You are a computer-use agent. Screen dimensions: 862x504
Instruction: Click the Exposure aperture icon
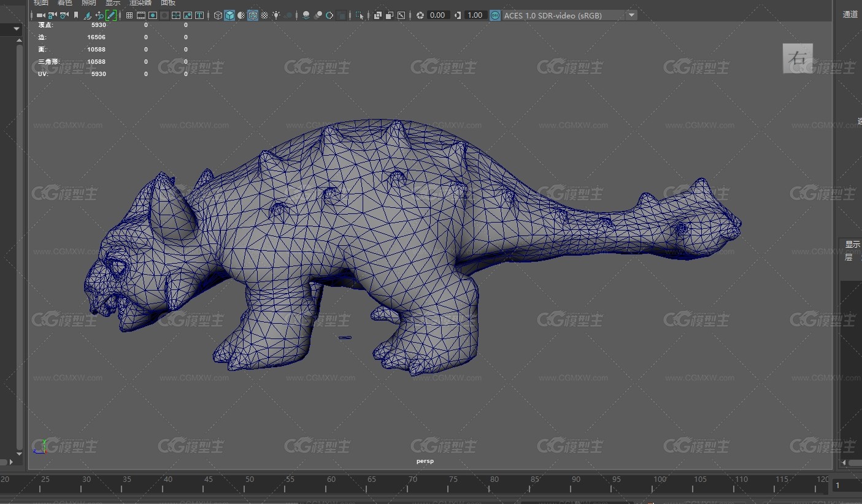click(x=420, y=15)
